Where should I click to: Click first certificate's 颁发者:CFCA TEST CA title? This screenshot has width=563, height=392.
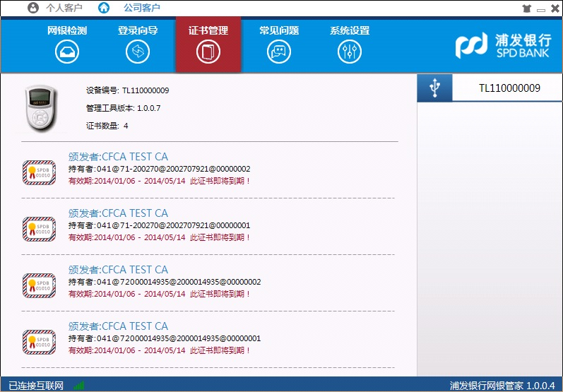point(118,157)
